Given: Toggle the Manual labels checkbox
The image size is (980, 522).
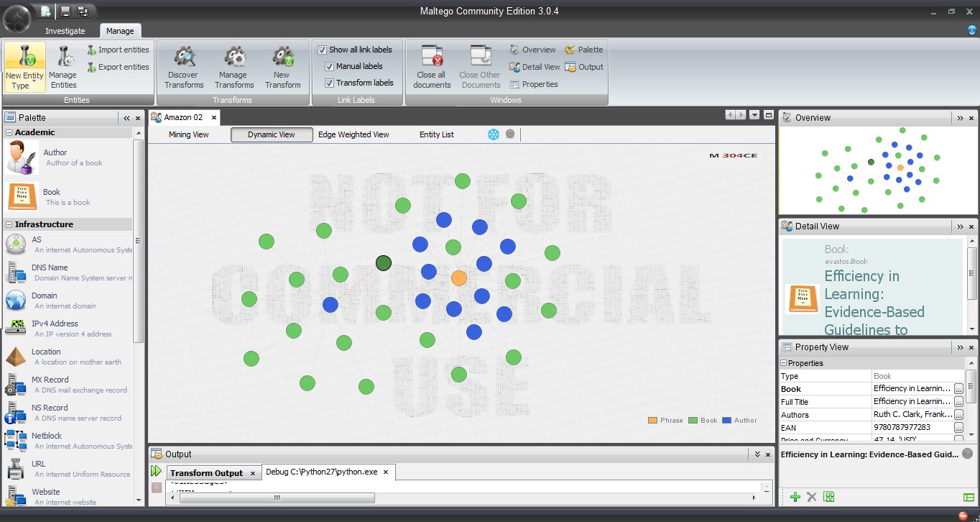Looking at the screenshot, I should (330, 66).
